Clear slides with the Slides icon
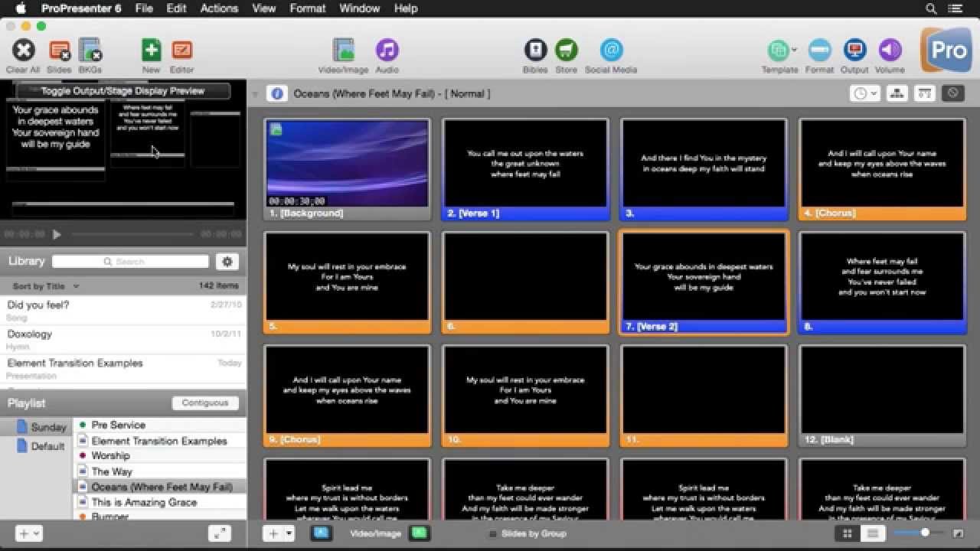Image resolution: width=980 pixels, height=551 pixels. click(x=59, y=51)
